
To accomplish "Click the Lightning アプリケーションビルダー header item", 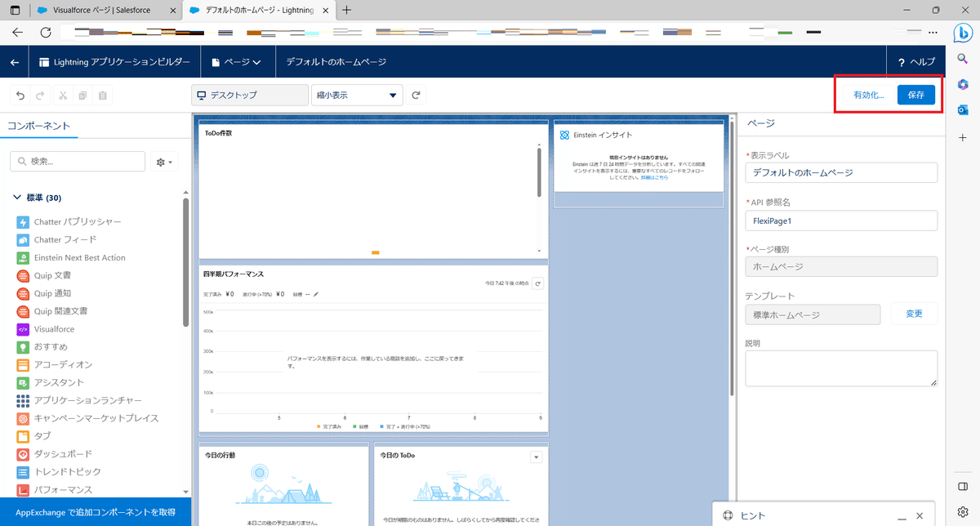I will click(114, 62).
